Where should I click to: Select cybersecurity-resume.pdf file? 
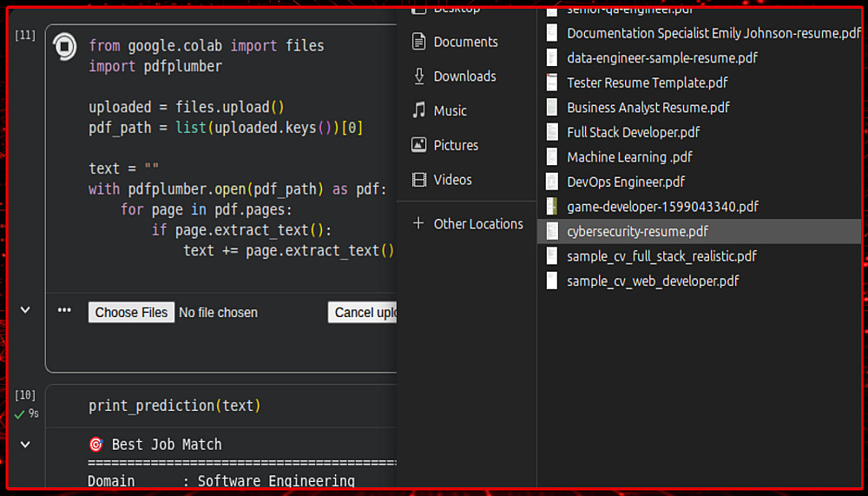click(x=637, y=232)
